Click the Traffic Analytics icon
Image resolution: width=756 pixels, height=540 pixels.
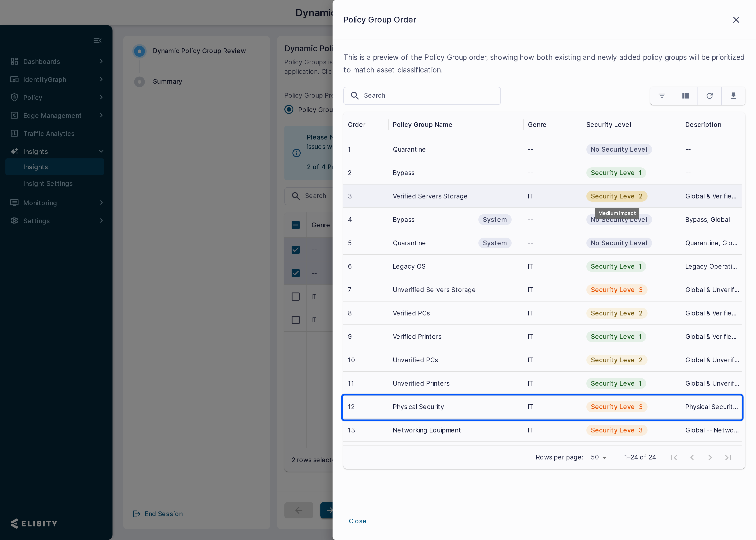14,133
